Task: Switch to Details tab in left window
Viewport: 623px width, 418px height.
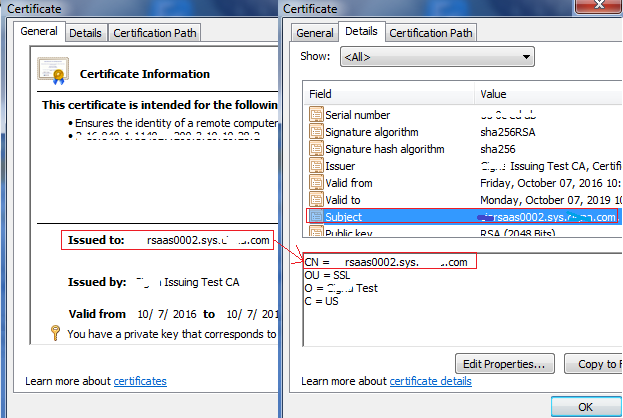Action: (85, 33)
